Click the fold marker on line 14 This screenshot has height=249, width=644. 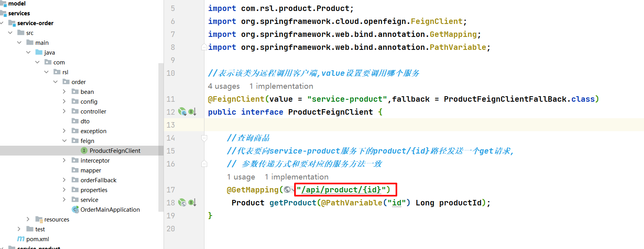[204, 138]
